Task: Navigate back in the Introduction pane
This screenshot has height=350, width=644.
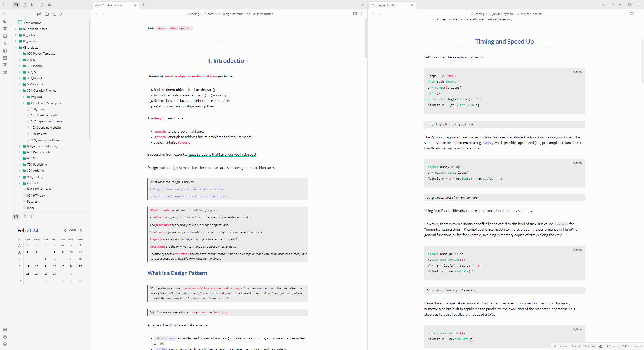Action: pyautogui.click(x=97, y=14)
